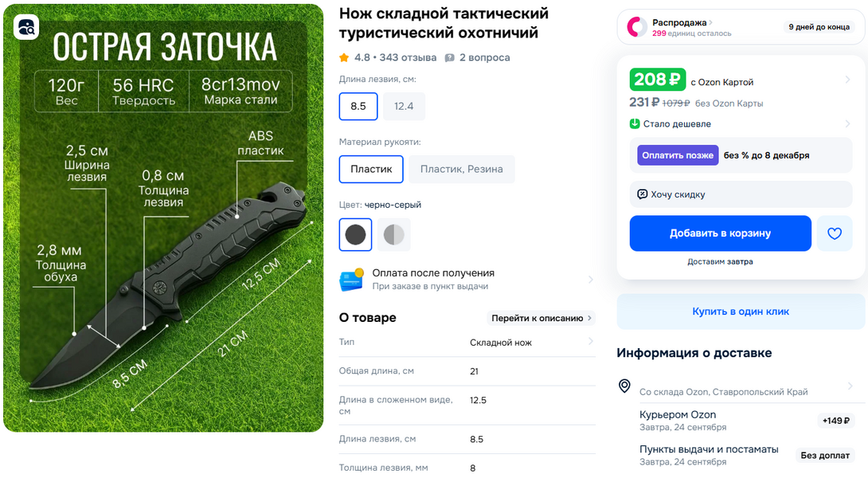Image resolution: width=868 pixels, height=486 pixels.
Task: Select blade length 8.5 option
Action: [x=358, y=106]
